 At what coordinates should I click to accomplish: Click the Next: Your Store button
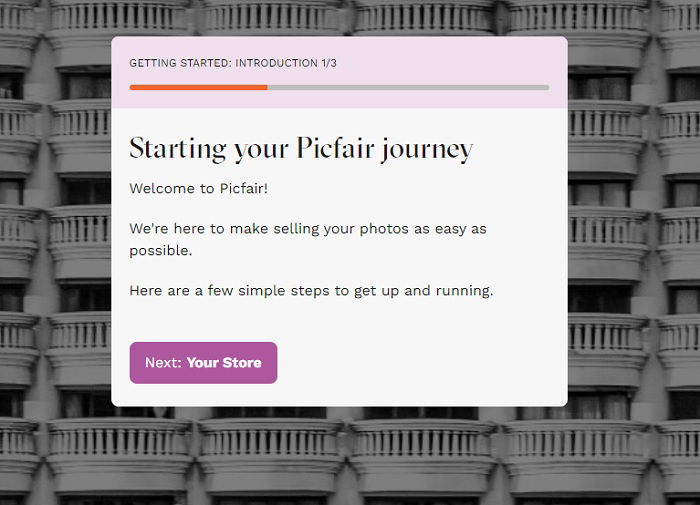coord(203,363)
